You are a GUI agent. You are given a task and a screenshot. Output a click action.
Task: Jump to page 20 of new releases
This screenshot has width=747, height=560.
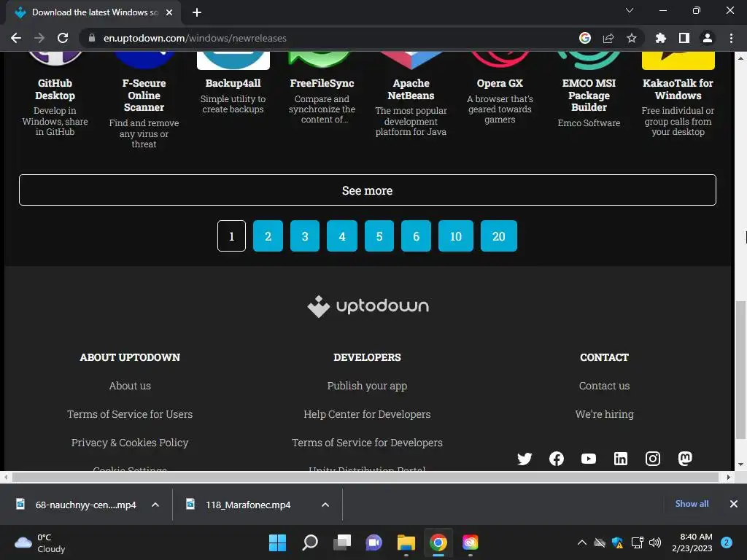pyautogui.click(x=499, y=236)
